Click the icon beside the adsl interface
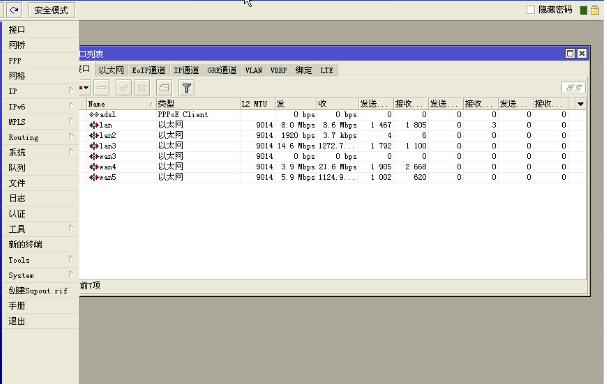The image size is (607, 384). [x=94, y=115]
